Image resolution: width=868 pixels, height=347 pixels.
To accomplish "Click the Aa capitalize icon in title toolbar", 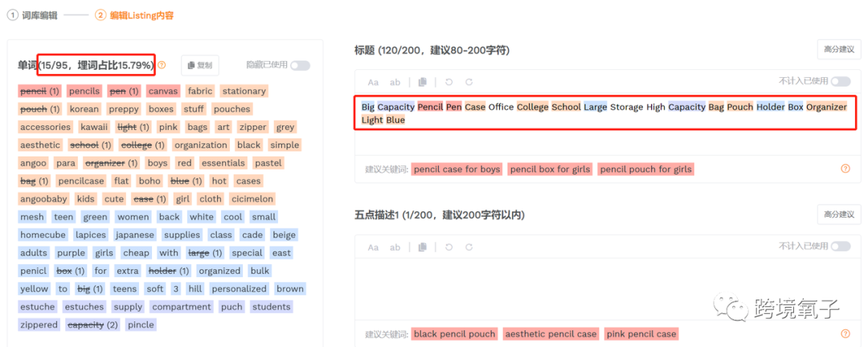I will tap(373, 82).
